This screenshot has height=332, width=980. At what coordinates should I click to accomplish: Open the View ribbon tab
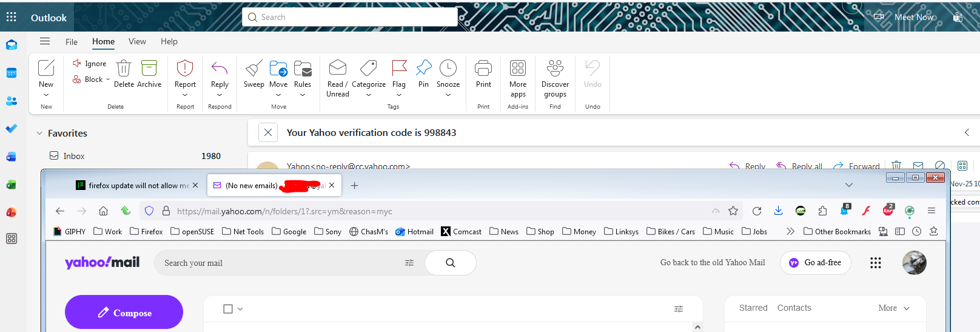point(137,41)
